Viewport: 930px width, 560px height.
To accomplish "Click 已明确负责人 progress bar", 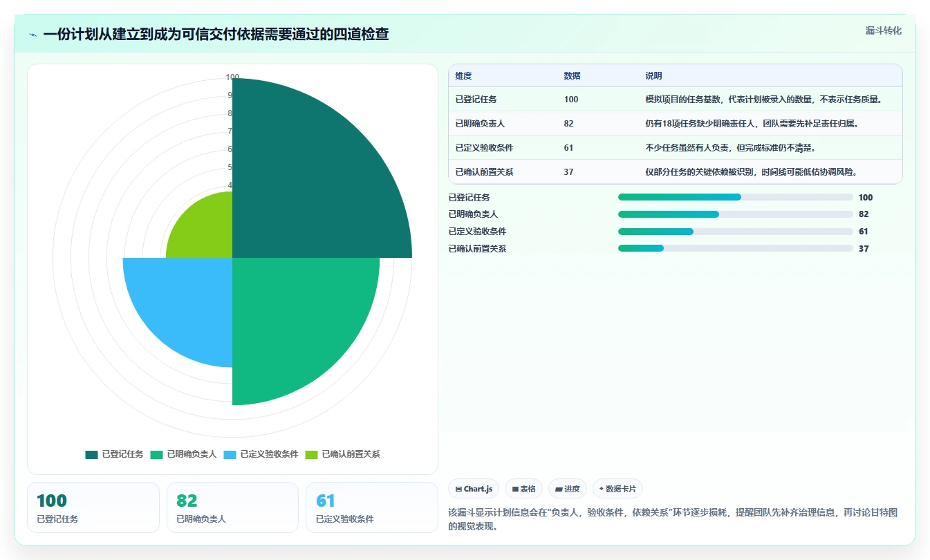I will click(736, 214).
